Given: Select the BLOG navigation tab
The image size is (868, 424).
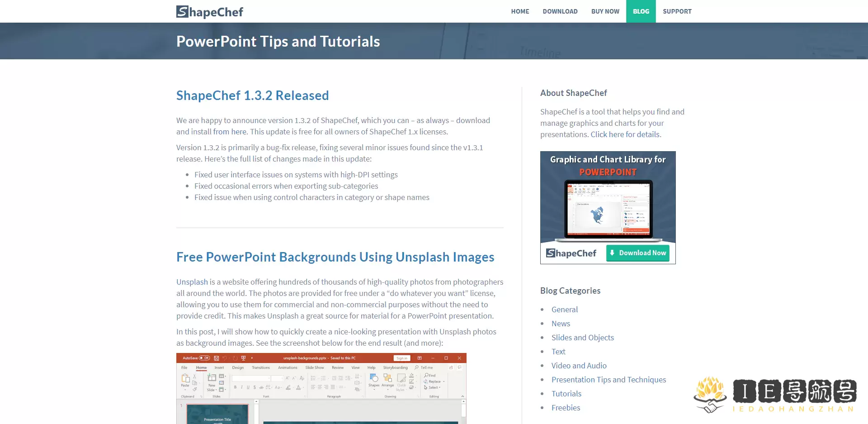Looking at the screenshot, I should (641, 11).
